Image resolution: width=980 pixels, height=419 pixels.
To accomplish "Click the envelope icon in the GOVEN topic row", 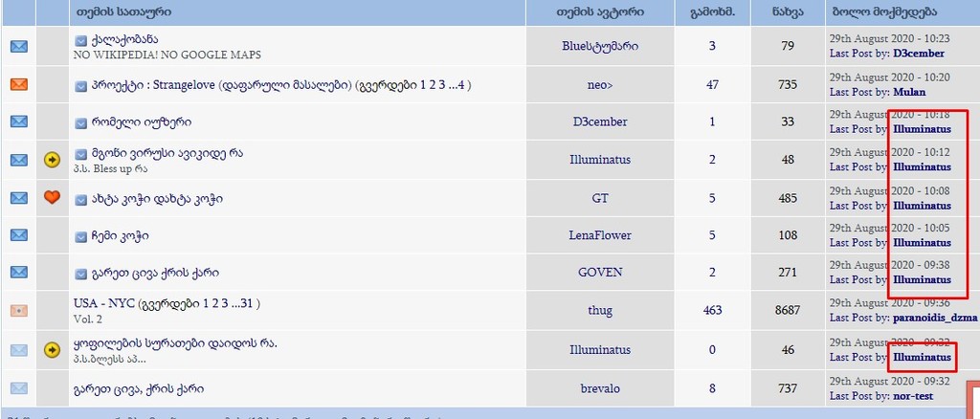I will [x=19, y=273].
